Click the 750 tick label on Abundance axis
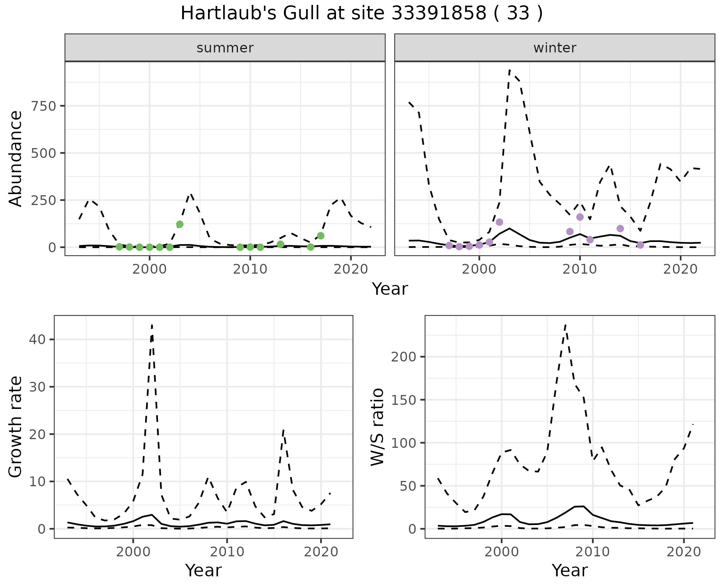The width and height of the screenshot is (724, 588). click(44, 106)
